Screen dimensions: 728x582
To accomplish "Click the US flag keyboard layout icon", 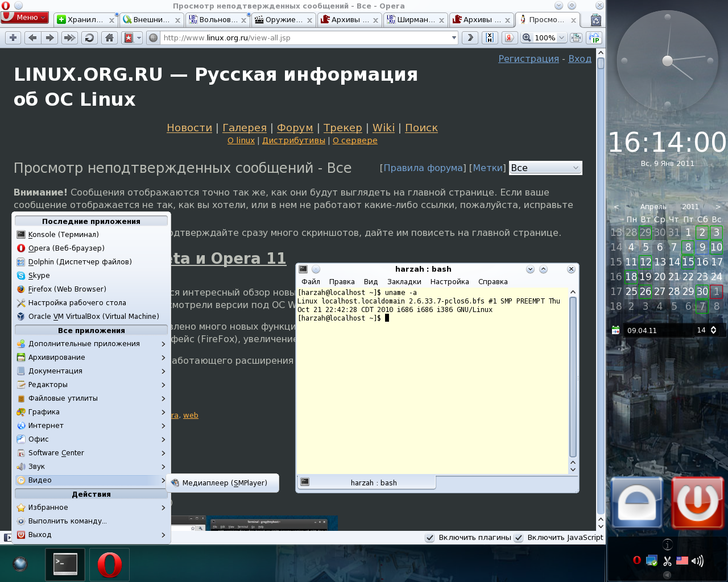I will 682,561.
